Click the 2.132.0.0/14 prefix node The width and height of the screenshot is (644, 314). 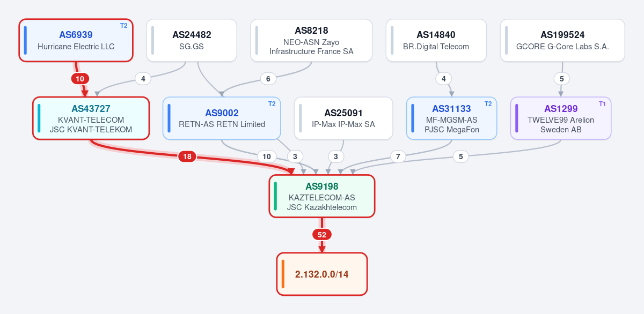[322, 274]
